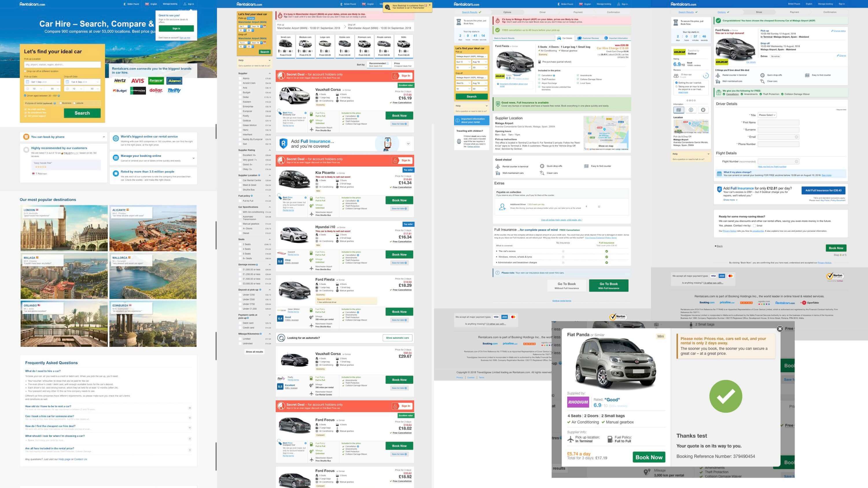Click 'Show automatic cars' button
The image size is (868, 488).
(x=398, y=338)
